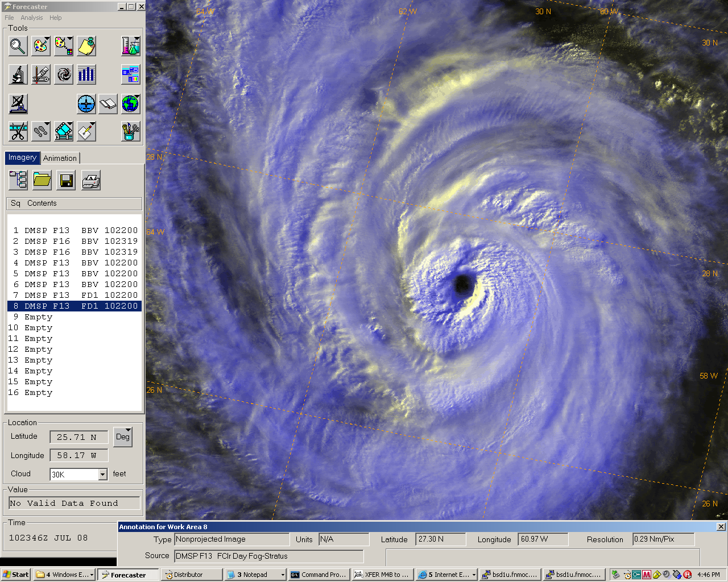Click the Windows Start button
This screenshot has width=728, height=582.
(16, 575)
